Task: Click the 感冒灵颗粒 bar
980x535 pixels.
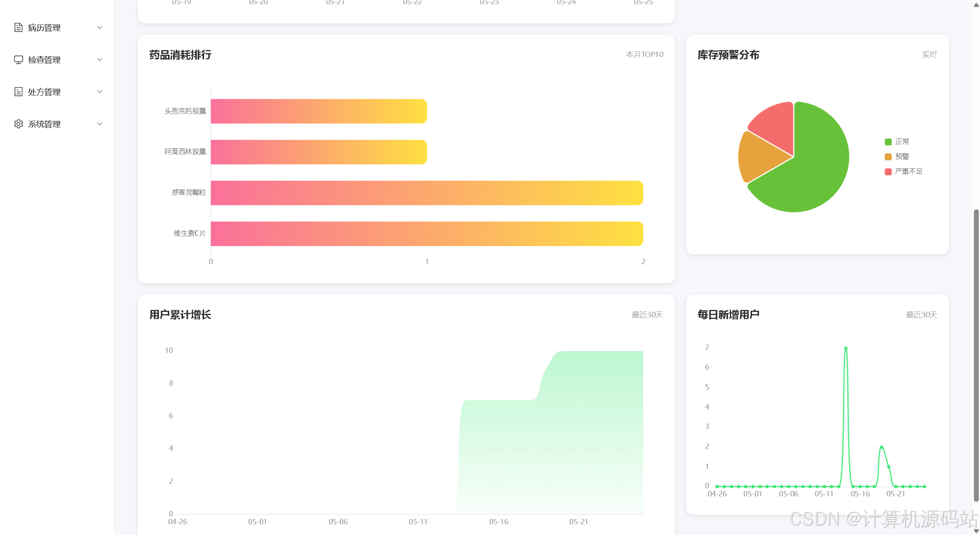Action: 427,193
